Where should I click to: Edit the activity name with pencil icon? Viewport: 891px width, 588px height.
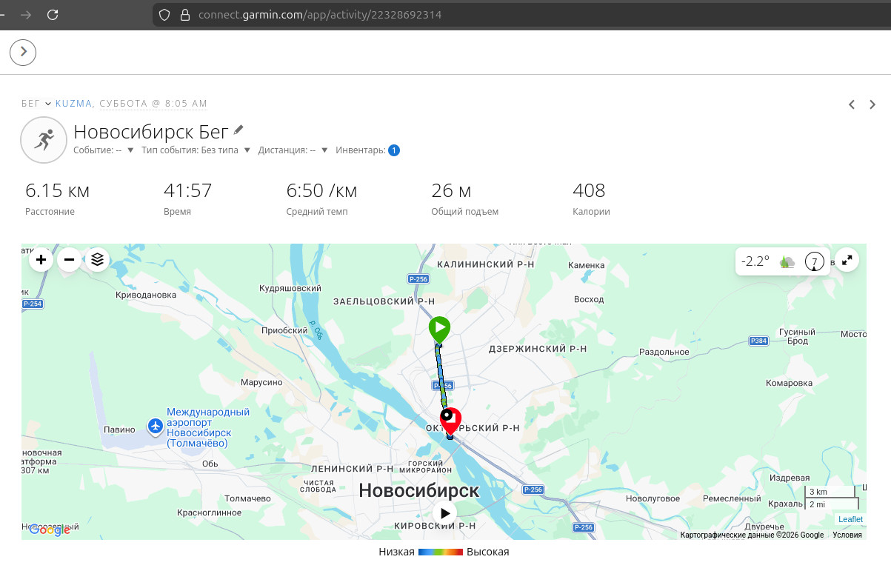(x=238, y=130)
